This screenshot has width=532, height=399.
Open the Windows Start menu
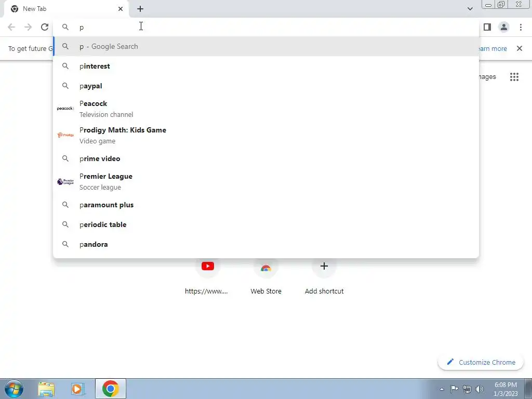point(14,389)
